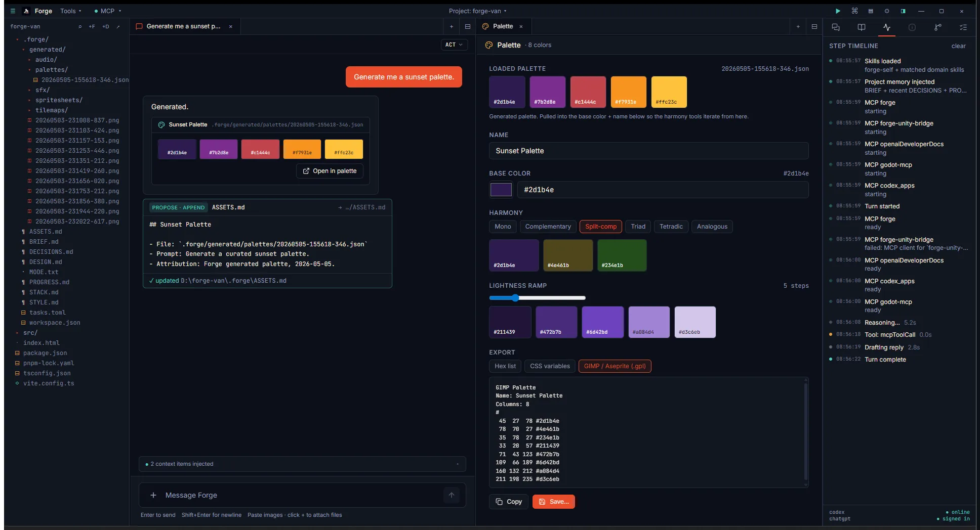Expand the src/ folder

coord(30,333)
